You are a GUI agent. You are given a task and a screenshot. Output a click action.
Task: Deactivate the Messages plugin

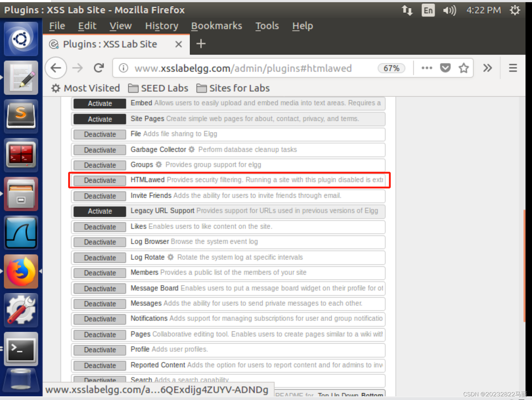100,303
